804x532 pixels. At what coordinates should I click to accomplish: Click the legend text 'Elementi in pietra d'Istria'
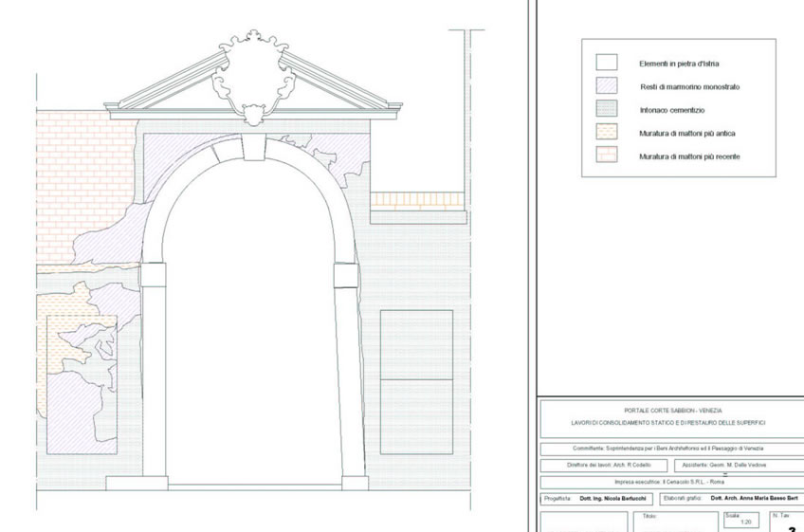click(x=679, y=64)
